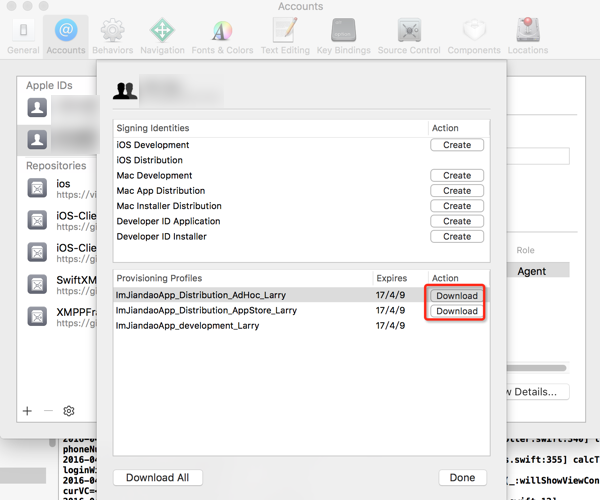
Task: Create a Developer ID Installer identity
Action: pyautogui.click(x=457, y=236)
